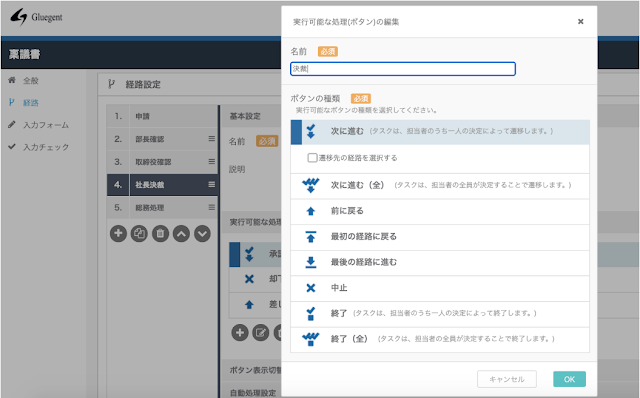The width and height of the screenshot is (640, 398).
Task: Click the 次に進む（全） multi-check icon
Action: pyautogui.click(x=311, y=185)
